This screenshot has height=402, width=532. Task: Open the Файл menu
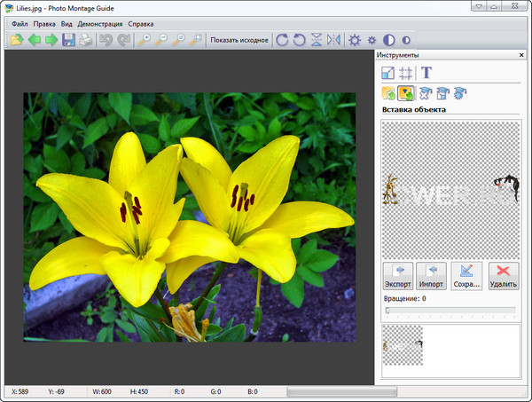click(20, 22)
